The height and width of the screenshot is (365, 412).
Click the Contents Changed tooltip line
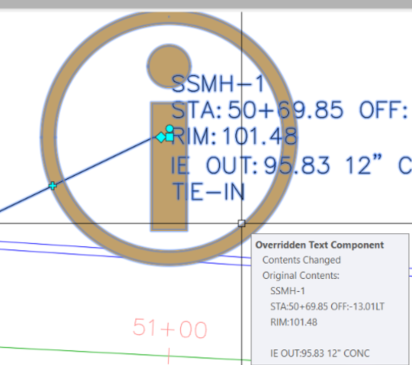pyautogui.click(x=301, y=260)
